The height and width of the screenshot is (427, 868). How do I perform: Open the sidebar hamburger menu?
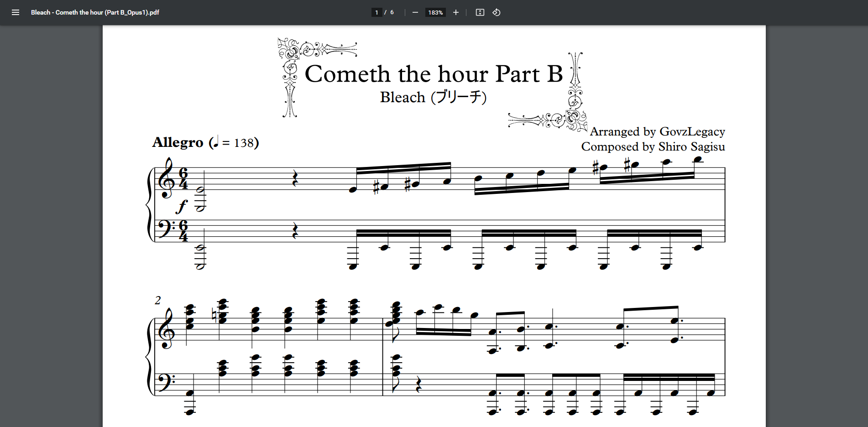pos(16,12)
